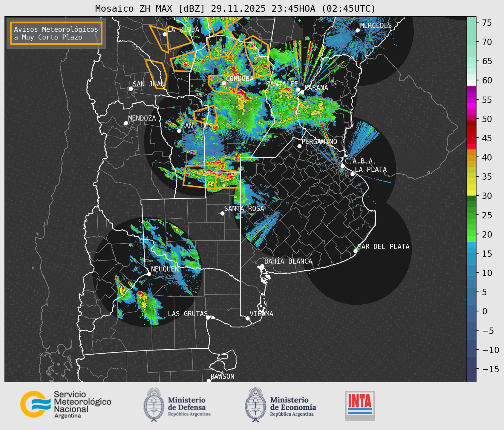Click the Ministerio de Economía emblem
This screenshot has width=504, height=430.
pyautogui.click(x=256, y=405)
